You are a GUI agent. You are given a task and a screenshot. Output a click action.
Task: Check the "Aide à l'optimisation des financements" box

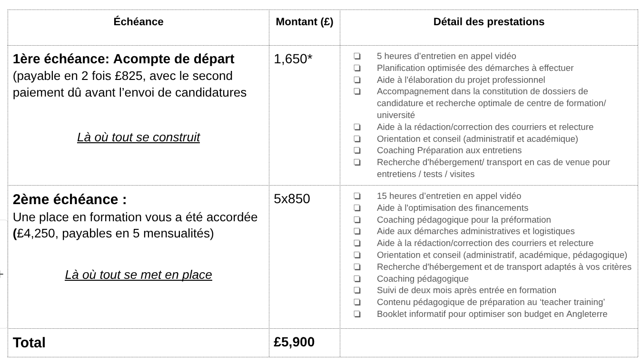coord(357,208)
